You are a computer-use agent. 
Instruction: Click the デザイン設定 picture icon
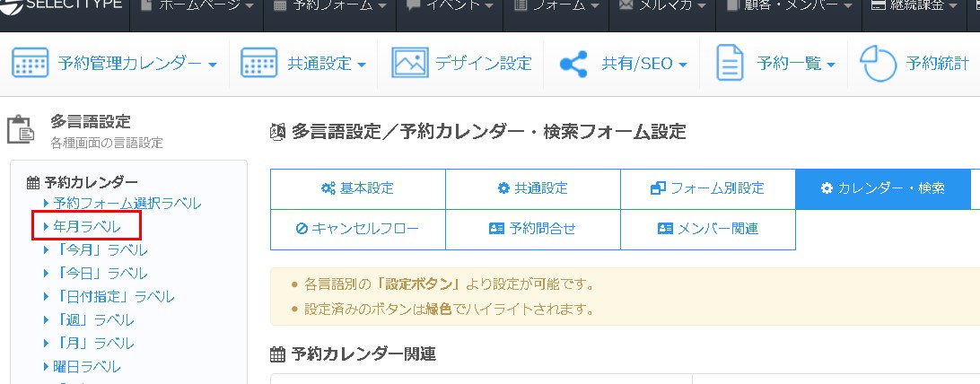coord(410,63)
